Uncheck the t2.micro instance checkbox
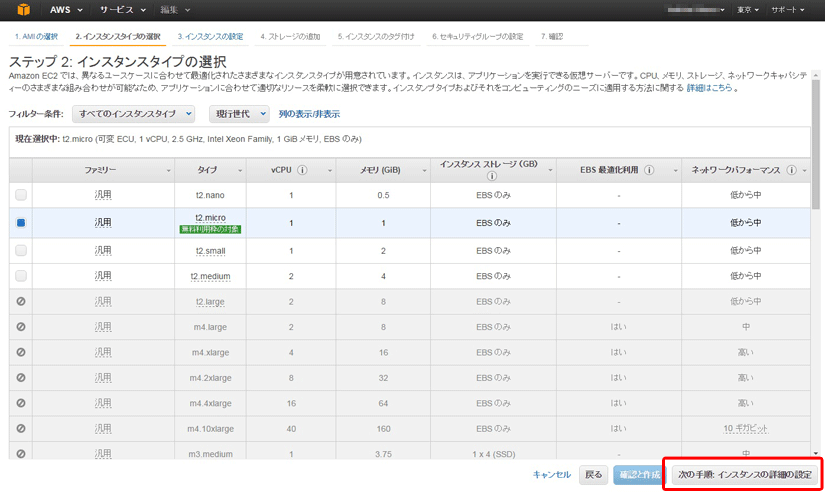 (x=21, y=223)
